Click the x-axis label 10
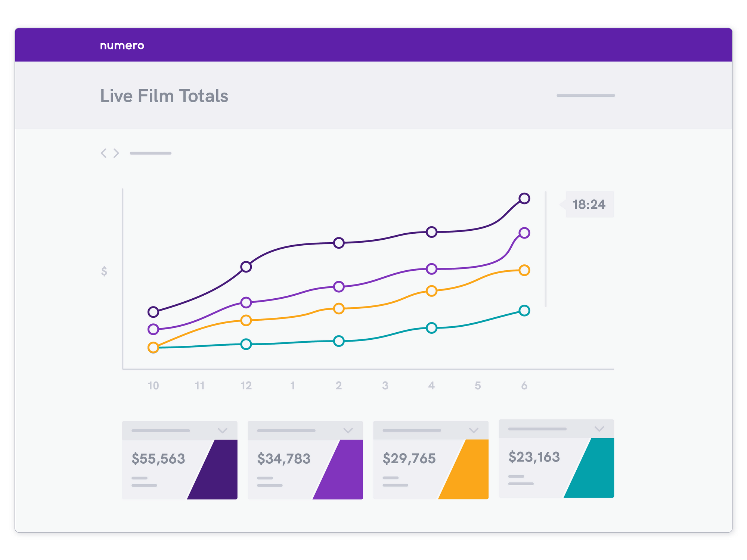Screen dimensions: 747x560 point(154,386)
